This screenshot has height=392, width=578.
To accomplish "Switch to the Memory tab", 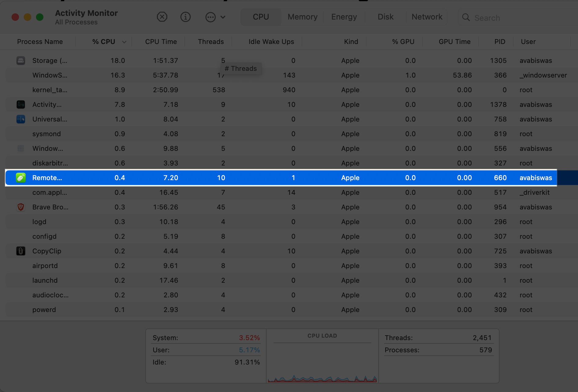I will [x=302, y=17].
